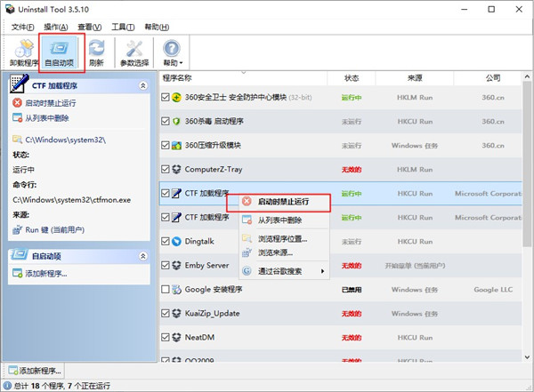Click the 刷新 refresh toolbar icon
The height and width of the screenshot is (392, 534).
[96, 49]
